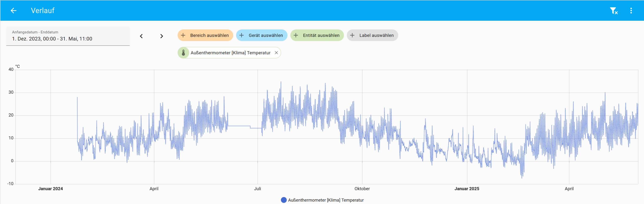The image size is (644, 204).
Task: Open the Bereich auswählen picker
Action: pos(209,35)
